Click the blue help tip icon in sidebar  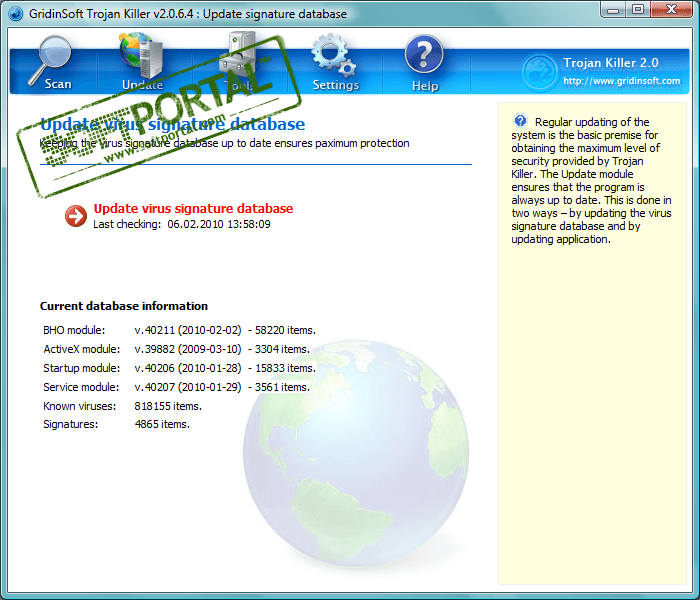[520, 121]
